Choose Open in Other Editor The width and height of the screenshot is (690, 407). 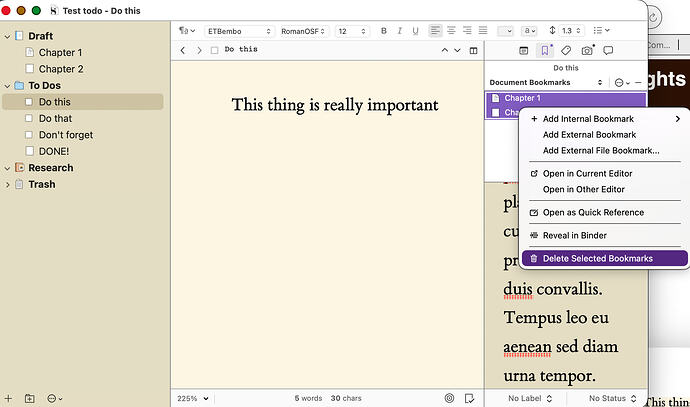(605, 189)
